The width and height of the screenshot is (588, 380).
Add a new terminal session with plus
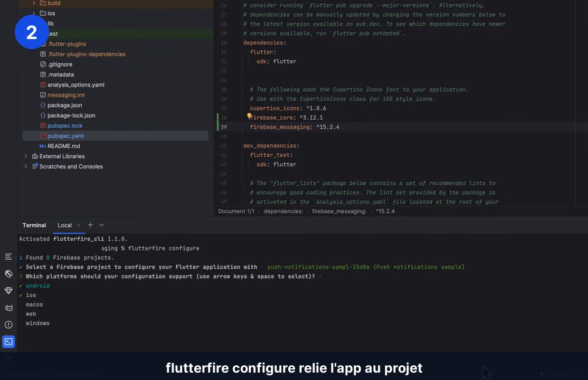(90, 225)
